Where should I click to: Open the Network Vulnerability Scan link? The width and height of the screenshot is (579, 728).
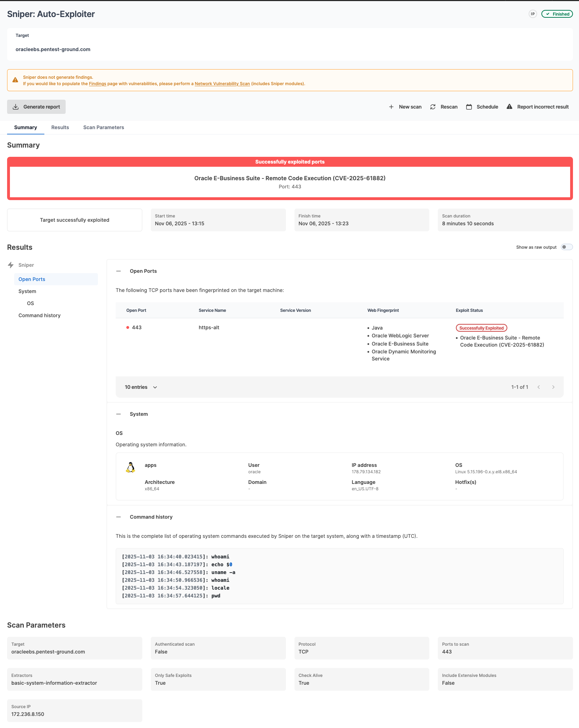[222, 84]
